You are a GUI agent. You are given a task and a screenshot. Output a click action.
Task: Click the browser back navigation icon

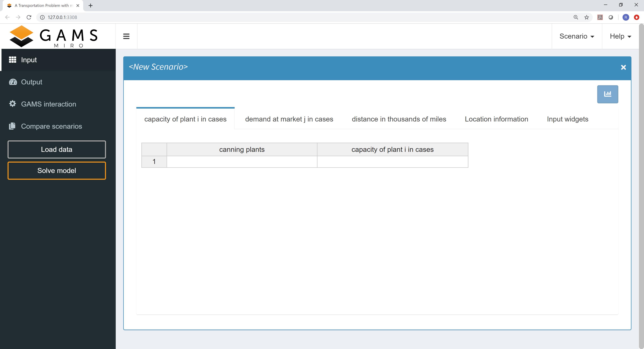7,17
